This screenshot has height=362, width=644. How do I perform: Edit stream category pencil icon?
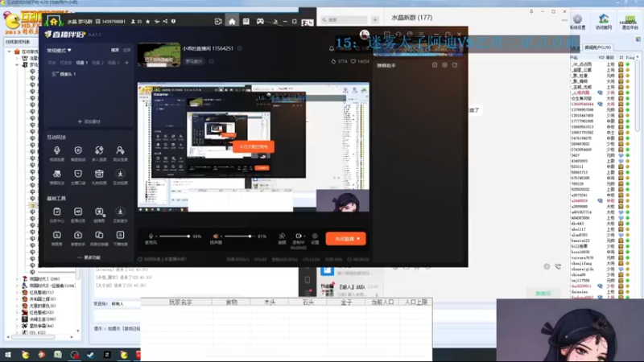[x=212, y=62]
